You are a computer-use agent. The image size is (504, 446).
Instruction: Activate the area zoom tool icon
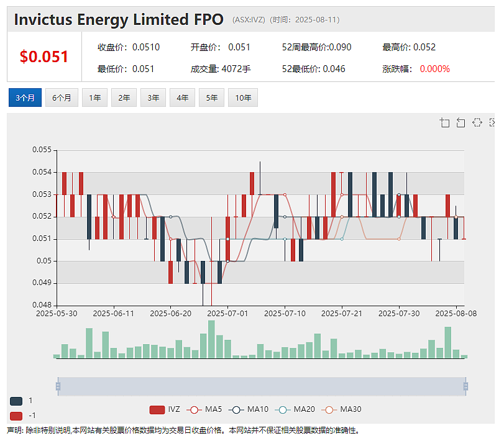pyautogui.click(x=444, y=122)
